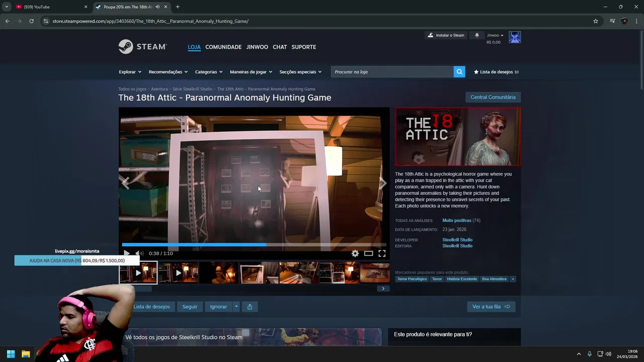
Task: Open the notifications bell
Action: tap(477, 35)
